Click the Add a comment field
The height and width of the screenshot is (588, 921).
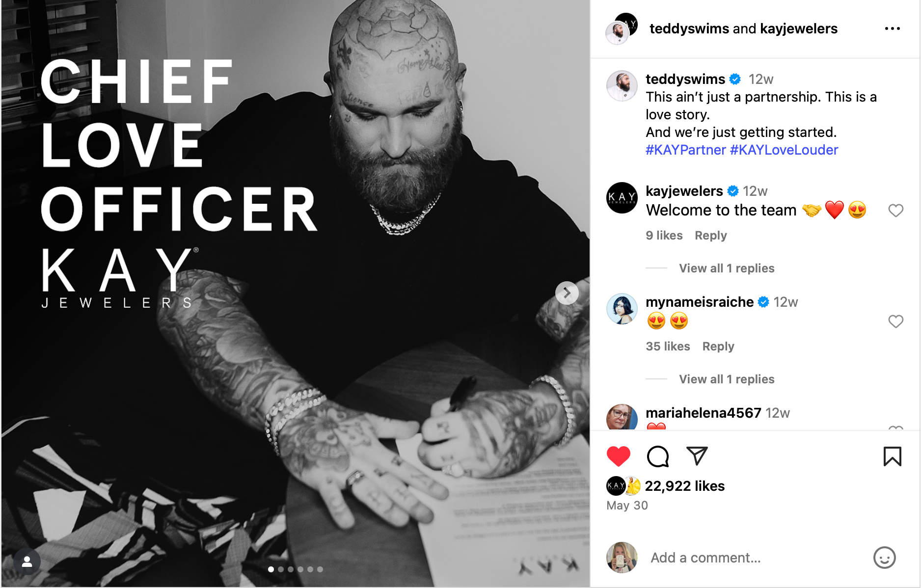coord(756,558)
